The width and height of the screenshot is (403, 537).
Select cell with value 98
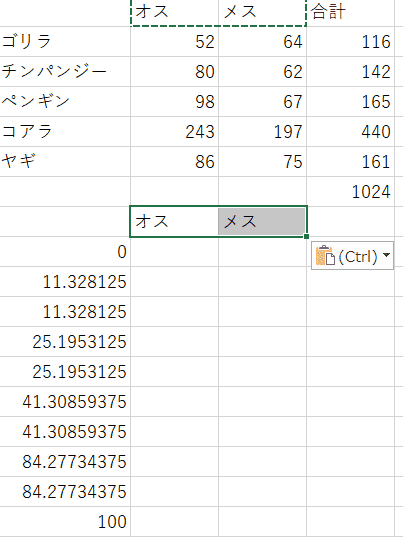pyautogui.click(x=174, y=102)
